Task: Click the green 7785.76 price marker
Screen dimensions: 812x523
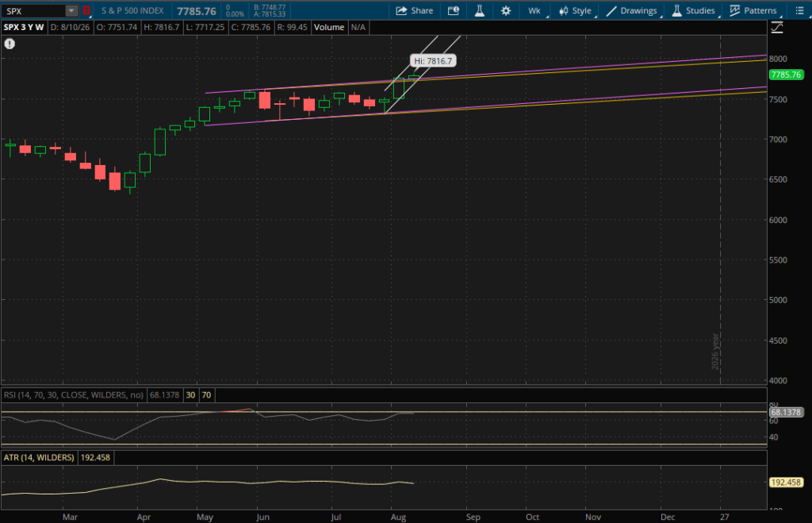Action: coord(786,75)
